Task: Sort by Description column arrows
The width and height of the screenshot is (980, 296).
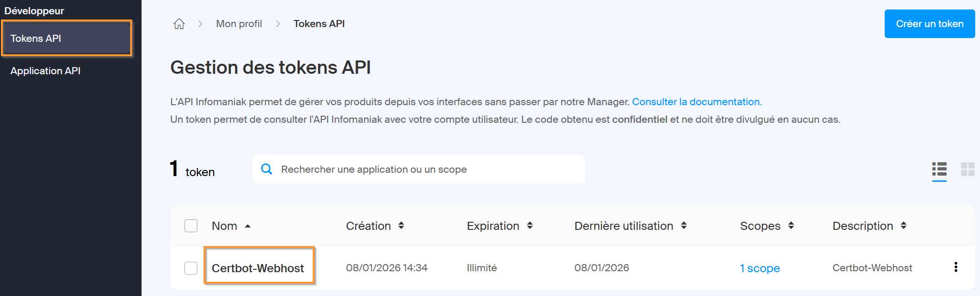Action: coord(904,226)
